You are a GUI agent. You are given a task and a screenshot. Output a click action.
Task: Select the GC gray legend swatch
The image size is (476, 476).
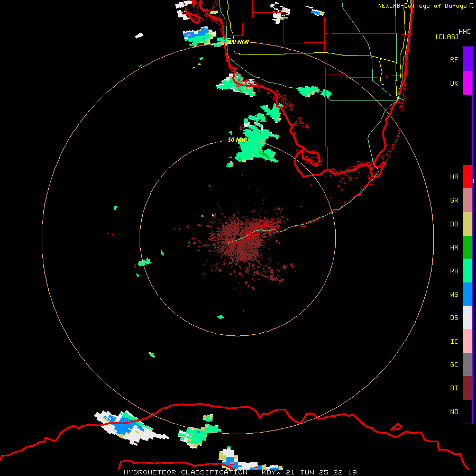[x=467, y=364]
